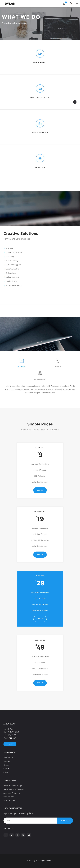Click the Radio Speaking icon
The width and height of the screenshot is (80, 868).
tap(40, 123)
